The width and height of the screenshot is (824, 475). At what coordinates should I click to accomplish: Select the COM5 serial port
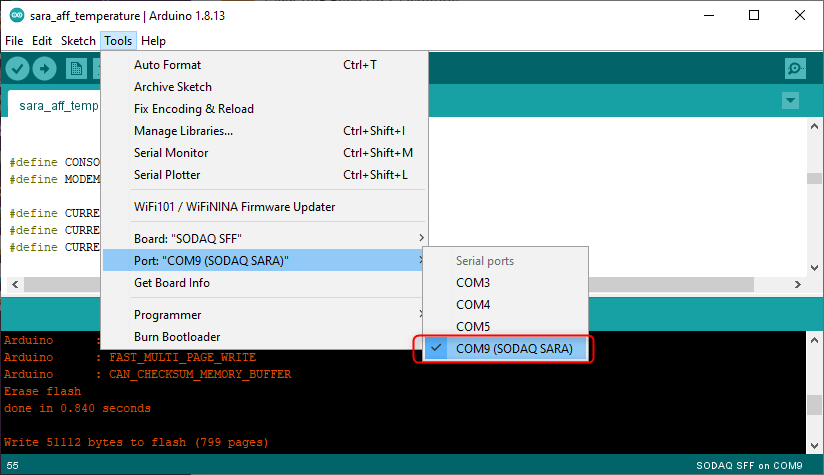(506, 326)
